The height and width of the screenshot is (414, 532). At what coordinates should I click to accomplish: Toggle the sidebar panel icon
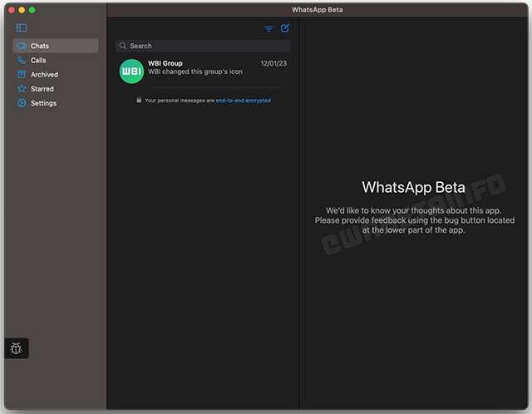[22, 28]
